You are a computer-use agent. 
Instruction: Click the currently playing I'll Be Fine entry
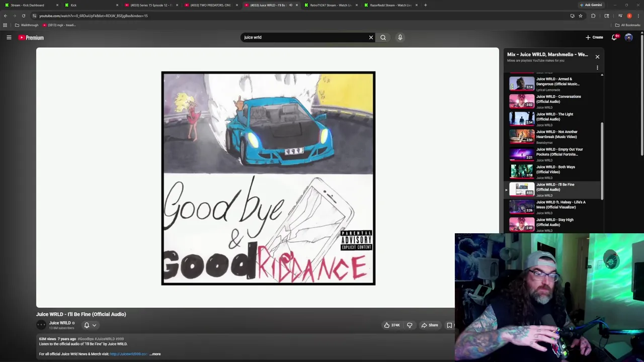(x=552, y=189)
